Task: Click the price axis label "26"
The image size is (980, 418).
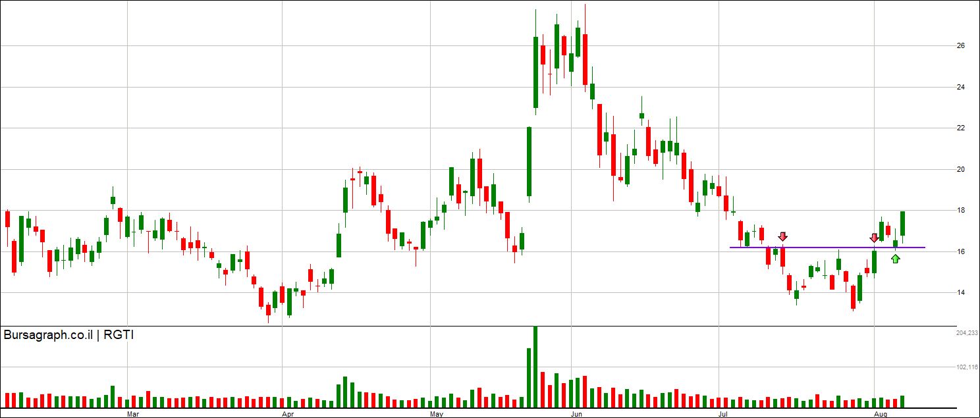Action: coord(961,46)
